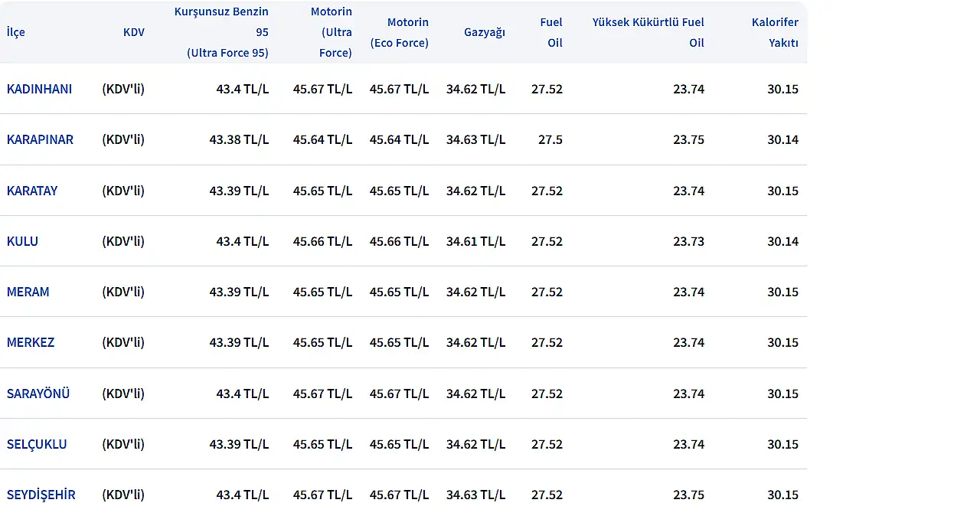Select the KULU district link
Screen dimensions: 980x516
[22, 241]
